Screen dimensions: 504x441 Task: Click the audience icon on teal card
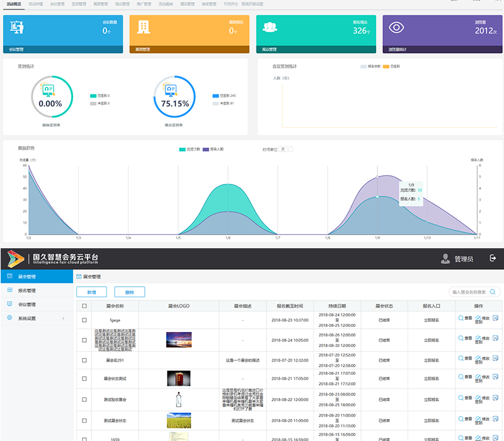[270, 27]
